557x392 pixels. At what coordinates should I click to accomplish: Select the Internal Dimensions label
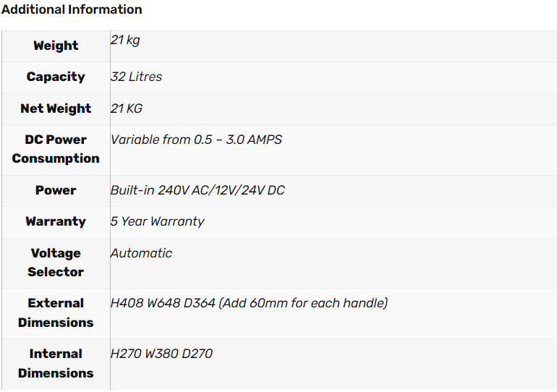click(x=56, y=364)
